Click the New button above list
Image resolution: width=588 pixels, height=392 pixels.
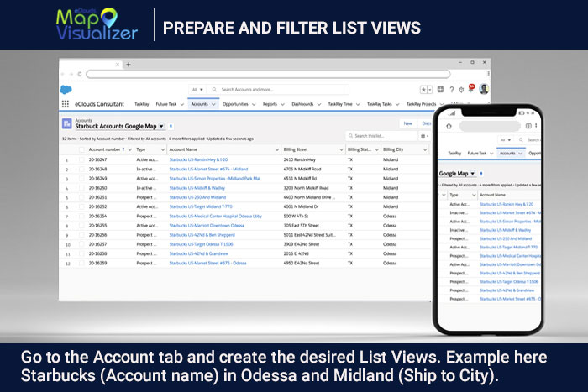[x=408, y=123]
